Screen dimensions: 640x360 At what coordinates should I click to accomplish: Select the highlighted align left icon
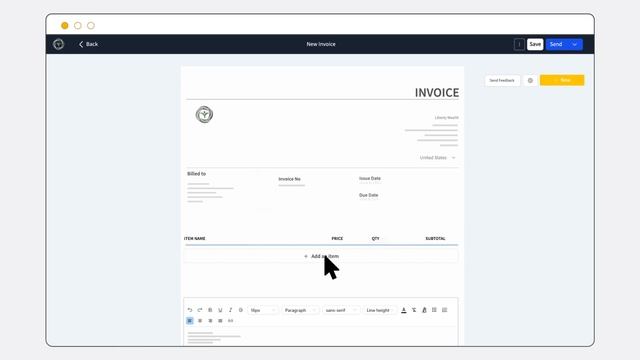coord(190,321)
